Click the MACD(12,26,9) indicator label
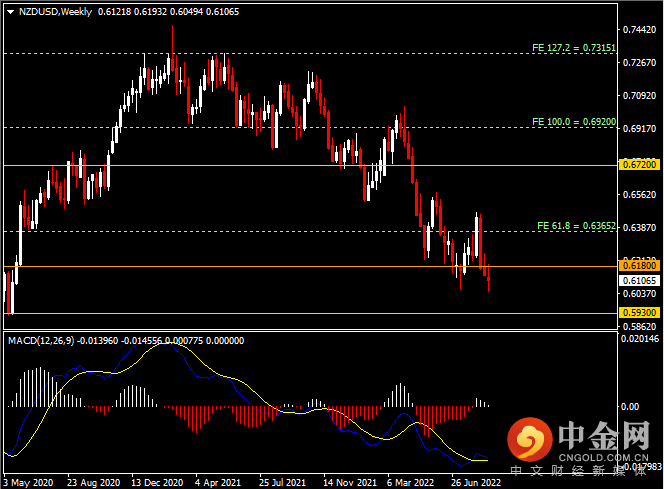This screenshot has height=489, width=664. 41,341
